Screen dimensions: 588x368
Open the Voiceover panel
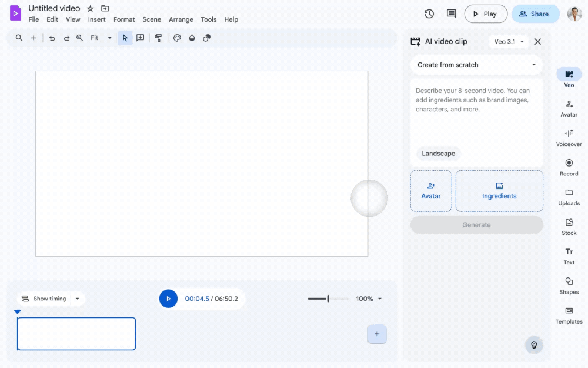569,137
